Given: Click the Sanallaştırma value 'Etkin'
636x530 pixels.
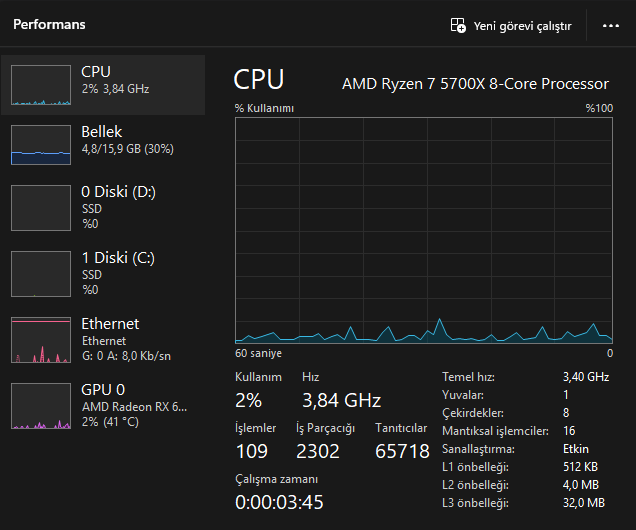Looking at the screenshot, I should pyautogui.click(x=576, y=449).
